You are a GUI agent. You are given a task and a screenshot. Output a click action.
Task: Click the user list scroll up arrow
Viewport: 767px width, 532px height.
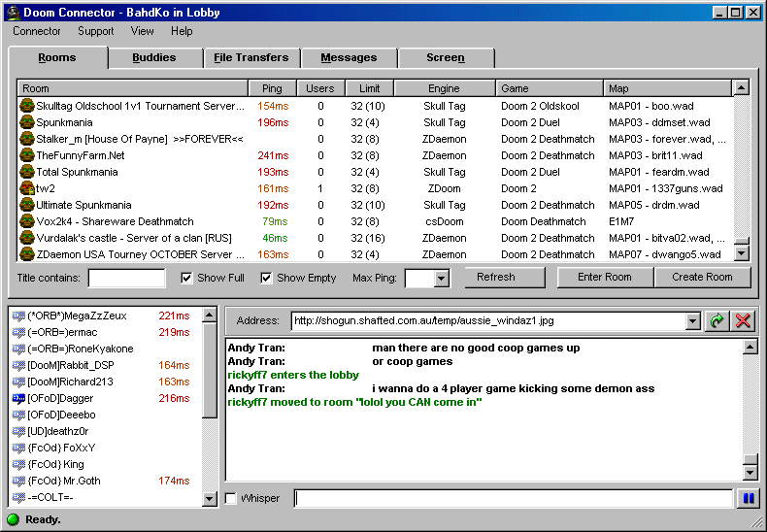[209, 315]
